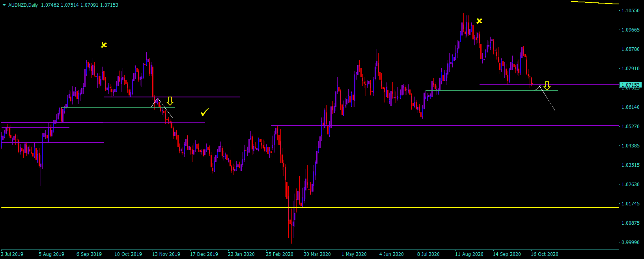Click the 22 Jan 2020 date label
This screenshot has height=259, width=644.
[x=241, y=254]
